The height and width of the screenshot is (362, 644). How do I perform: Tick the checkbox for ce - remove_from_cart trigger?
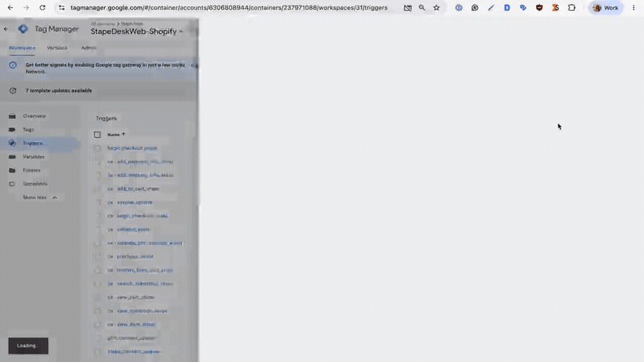click(97, 270)
